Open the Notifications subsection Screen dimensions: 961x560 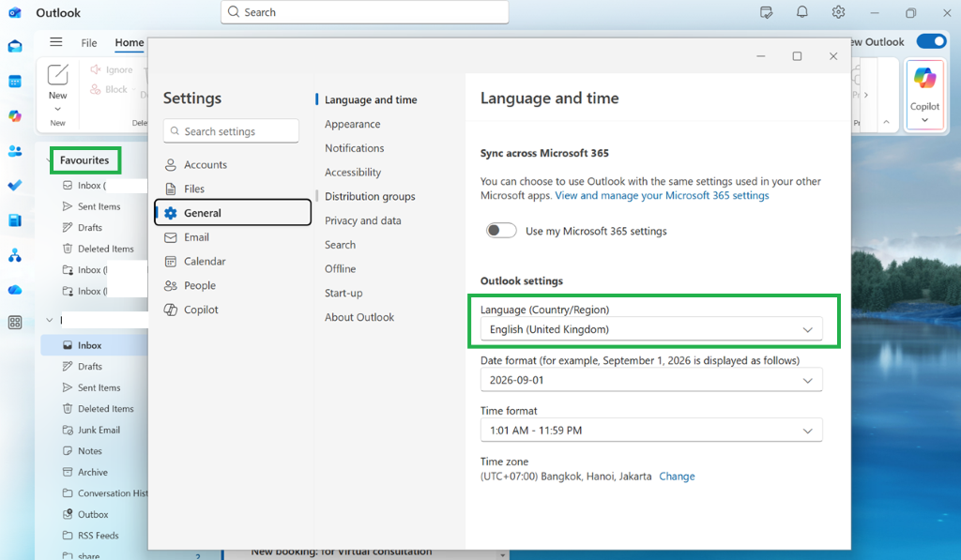tap(354, 148)
